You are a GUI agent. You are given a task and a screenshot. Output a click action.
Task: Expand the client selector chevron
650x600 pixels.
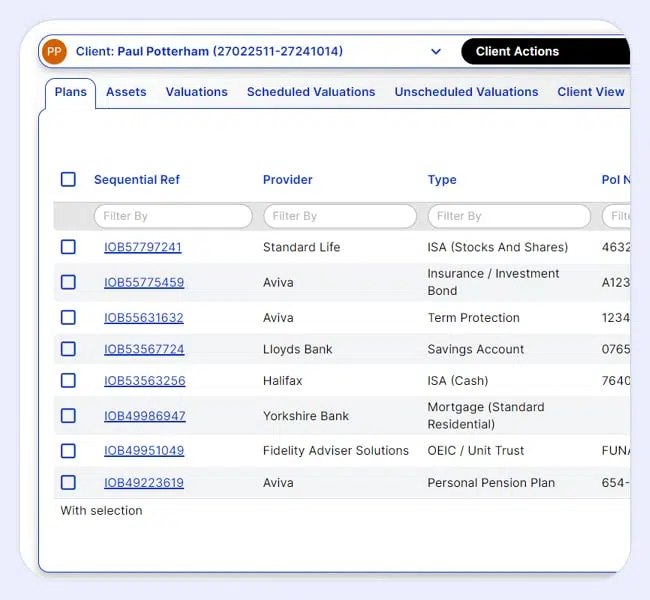(436, 52)
